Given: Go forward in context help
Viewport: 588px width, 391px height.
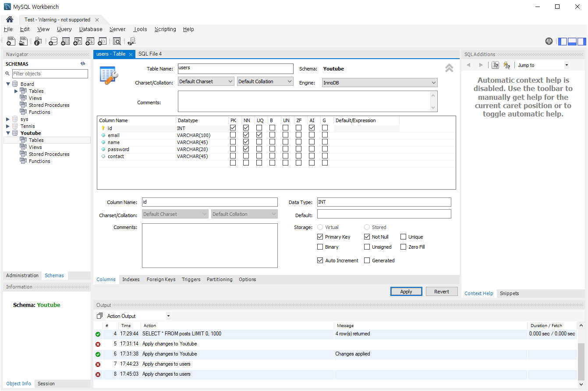Looking at the screenshot, I should tap(481, 65).
